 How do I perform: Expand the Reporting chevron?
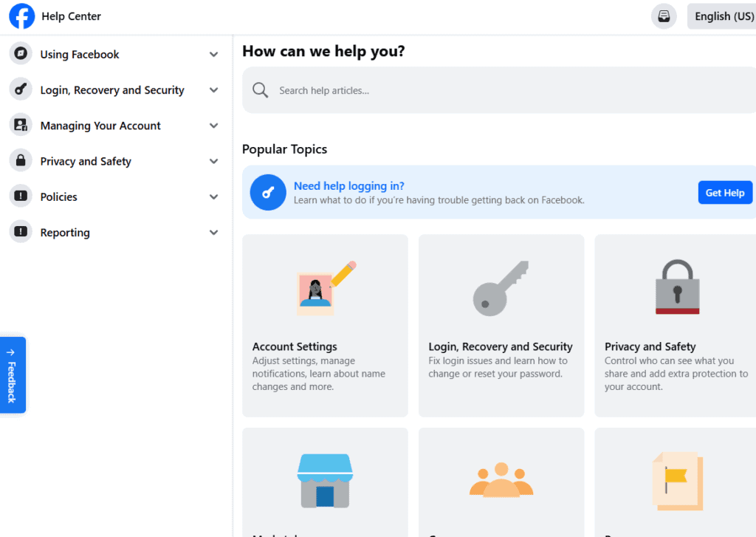(213, 233)
